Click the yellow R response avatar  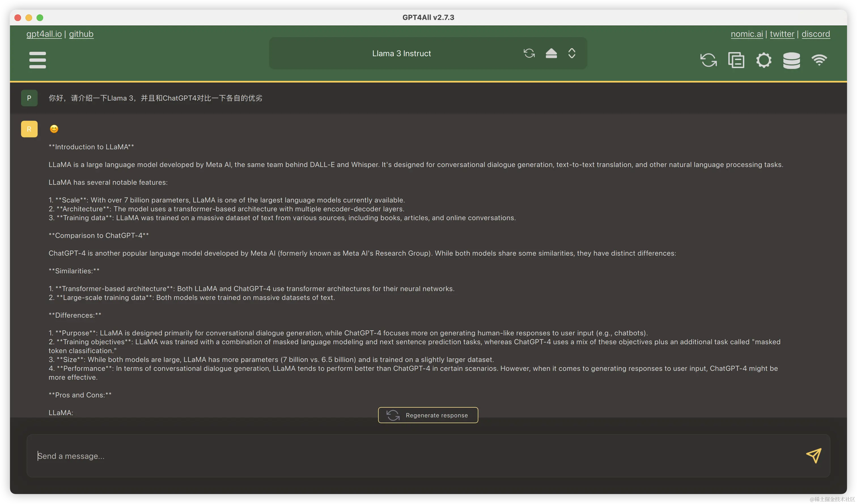click(29, 129)
